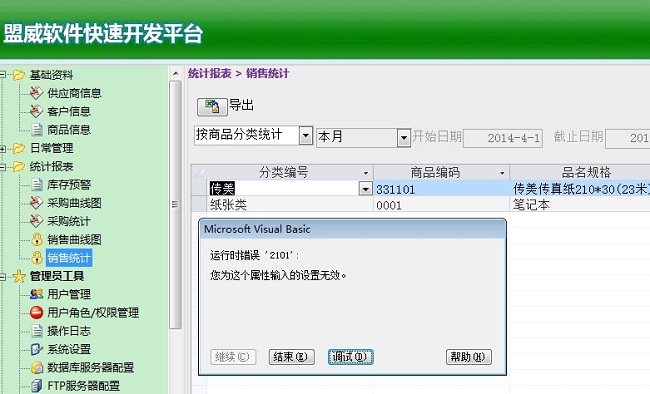
Task: Click the Excel export (导出) icon button
Action: 212,107
